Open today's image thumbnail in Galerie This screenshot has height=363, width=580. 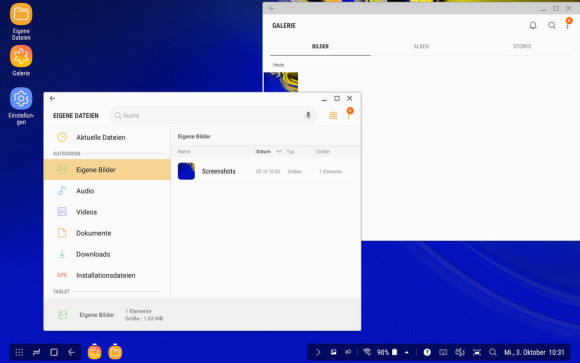[281, 82]
